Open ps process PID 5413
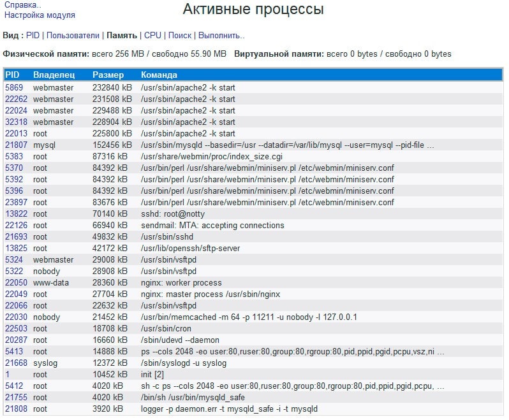The image size is (509, 420). [x=14, y=351]
